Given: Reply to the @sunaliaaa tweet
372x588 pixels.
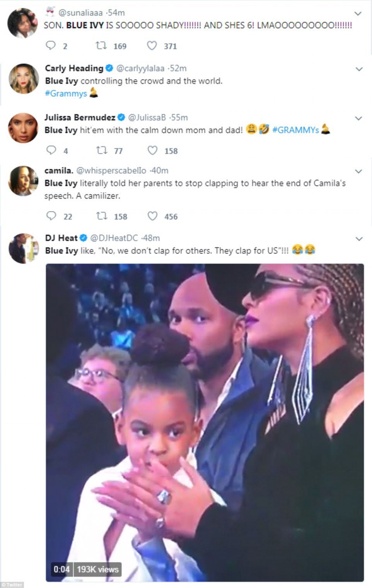Looking at the screenshot, I should click(x=51, y=46).
